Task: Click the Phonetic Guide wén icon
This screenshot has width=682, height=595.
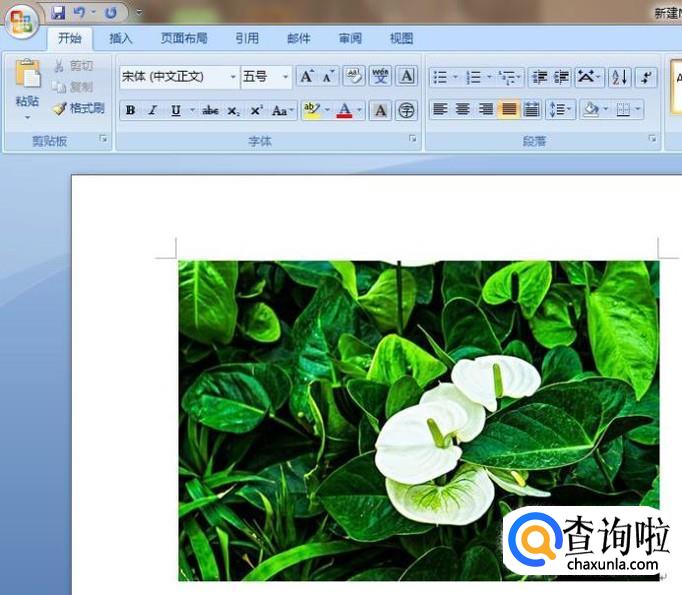Action: pyautogui.click(x=380, y=77)
